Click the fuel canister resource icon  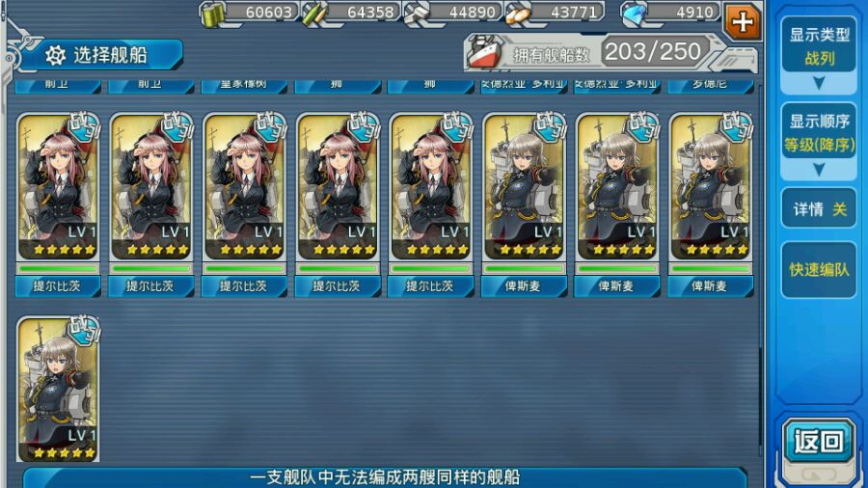(213, 14)
